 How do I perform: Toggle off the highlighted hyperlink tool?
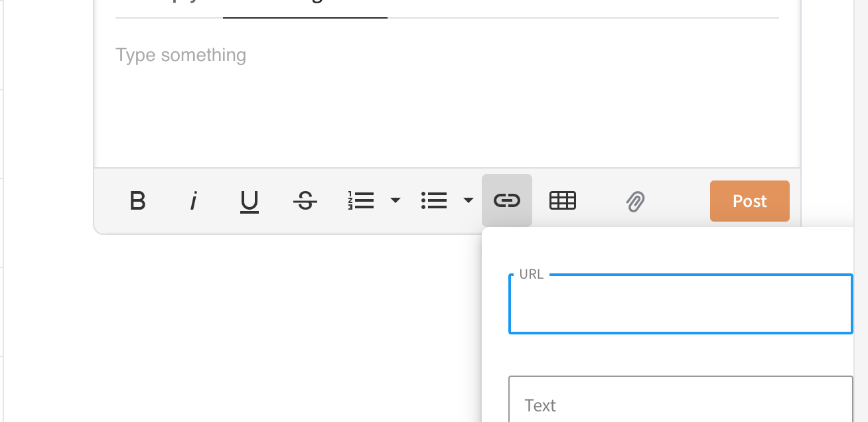click(507, 200)
